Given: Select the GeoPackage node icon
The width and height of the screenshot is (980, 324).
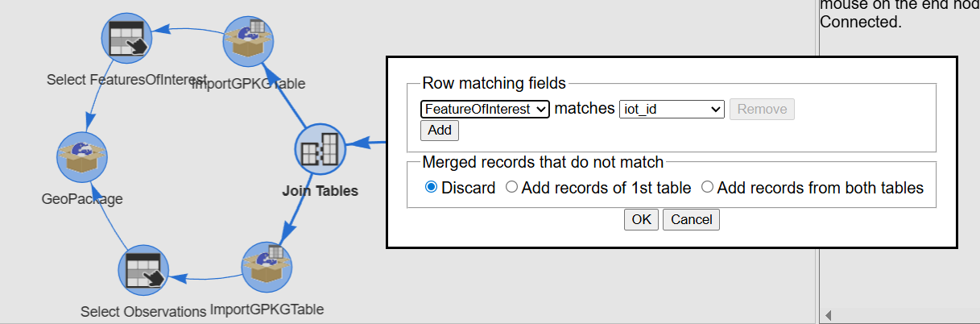Looking at the screenshot, I should (x=83, y=156).
